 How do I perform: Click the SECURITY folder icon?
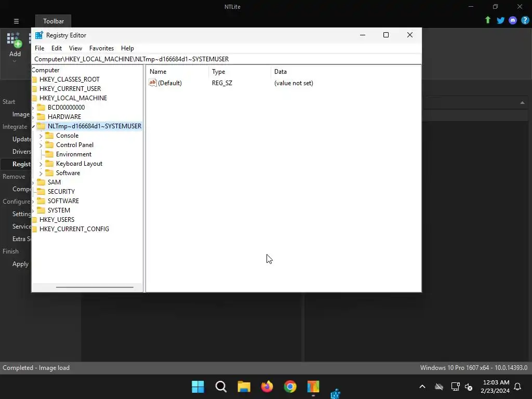(x=41, y=191)
